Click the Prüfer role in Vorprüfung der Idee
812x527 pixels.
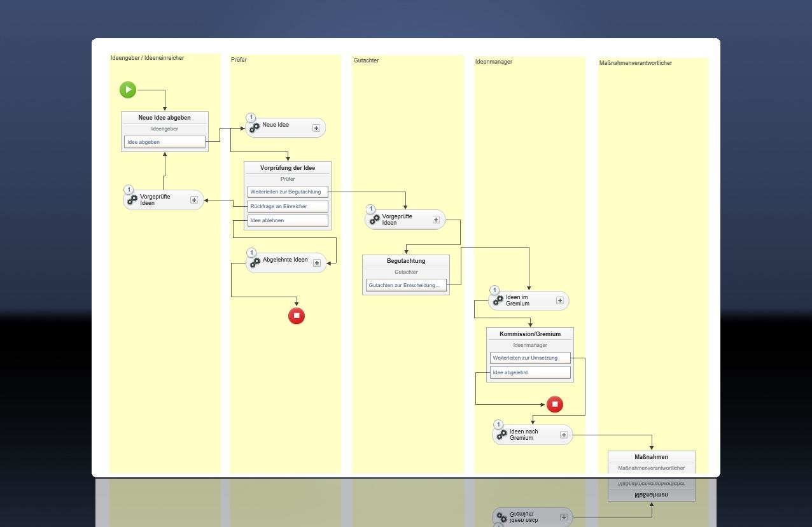288,179
